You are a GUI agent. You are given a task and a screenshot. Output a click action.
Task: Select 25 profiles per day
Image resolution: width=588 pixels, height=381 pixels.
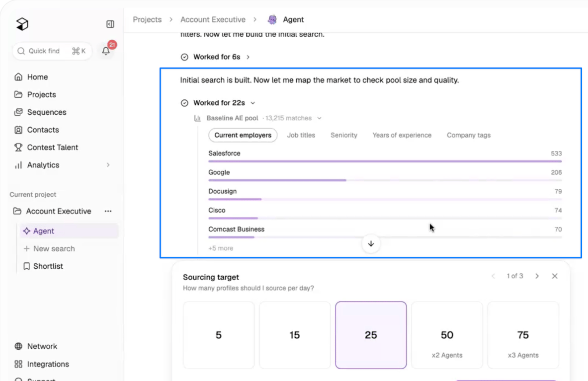(371, 335)
